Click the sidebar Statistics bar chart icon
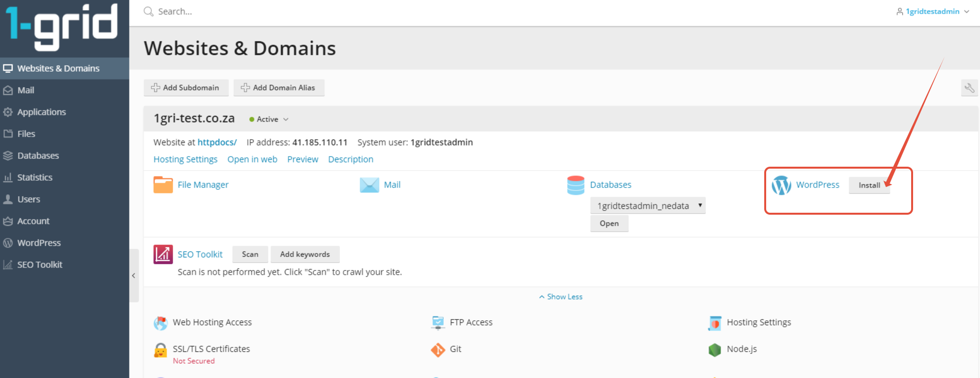This screenshot has height=378, width=980. [8, 177]
